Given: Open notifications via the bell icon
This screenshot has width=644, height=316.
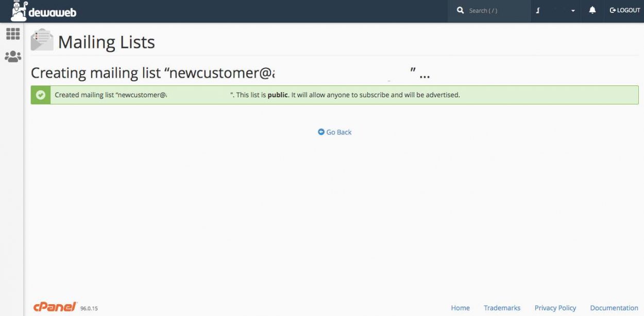Looking at the screenshot, I should tap(592, 10).
